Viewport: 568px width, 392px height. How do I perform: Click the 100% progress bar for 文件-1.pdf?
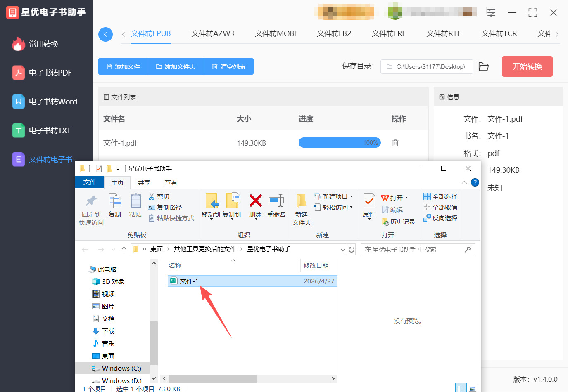pos(340,143)
